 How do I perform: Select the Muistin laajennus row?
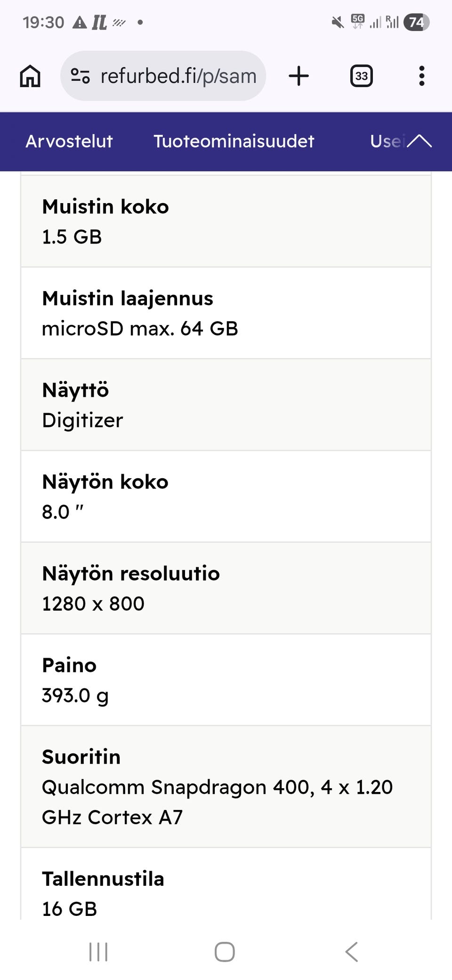[226, 313]
